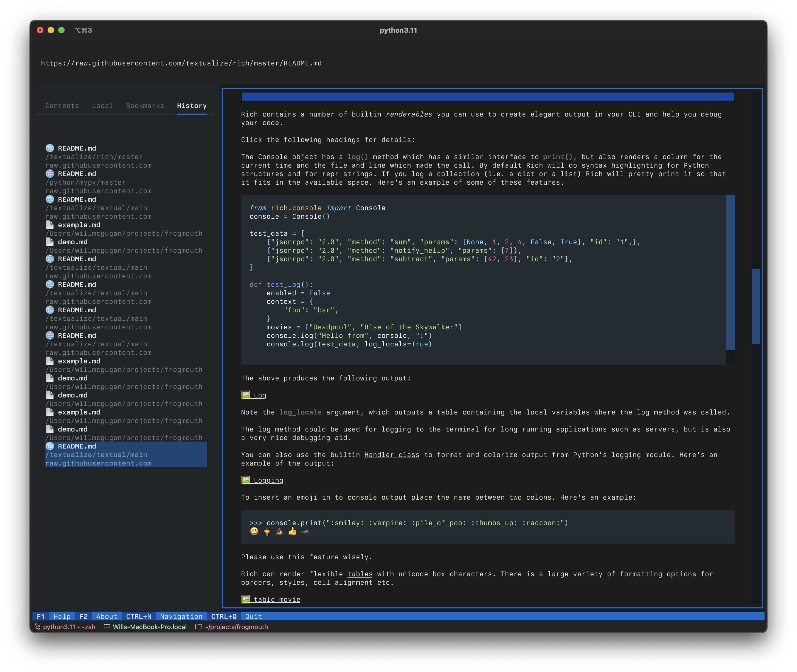Switch to the Bookmarks tab
This screenshot has width=797, height=672.
[x=145, y=106]
